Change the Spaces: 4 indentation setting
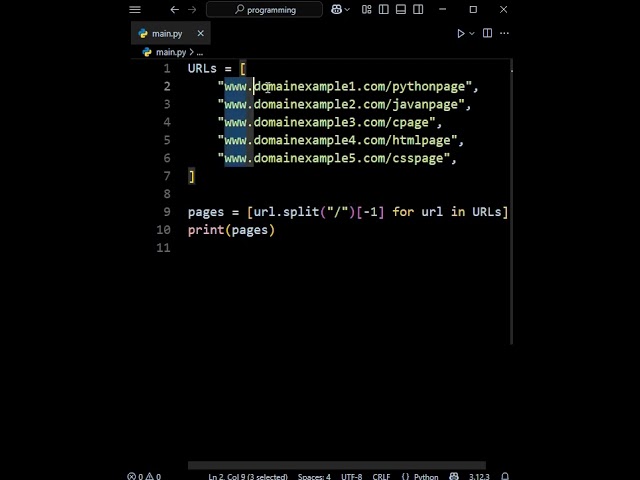640x480 pixels. (314, 476)
